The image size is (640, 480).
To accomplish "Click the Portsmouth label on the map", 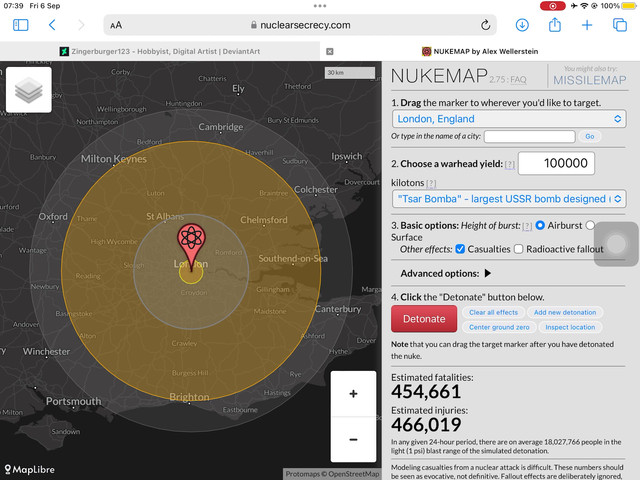I will 73,401.
